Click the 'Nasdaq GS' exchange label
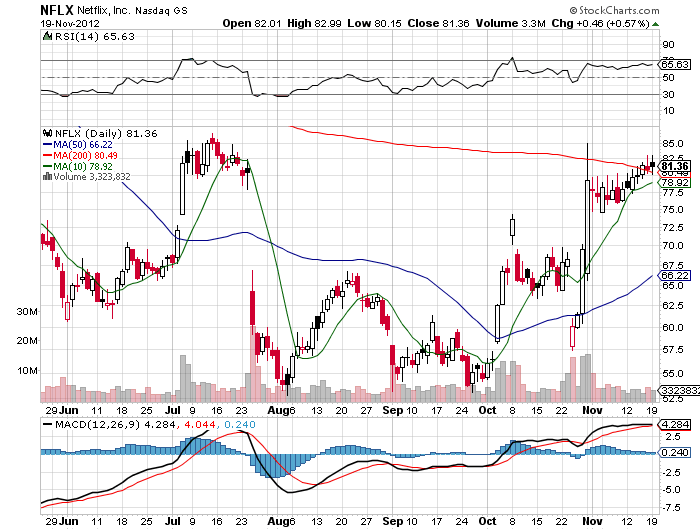This screenshot has height=530, width=700. click(x=161, y=10)
